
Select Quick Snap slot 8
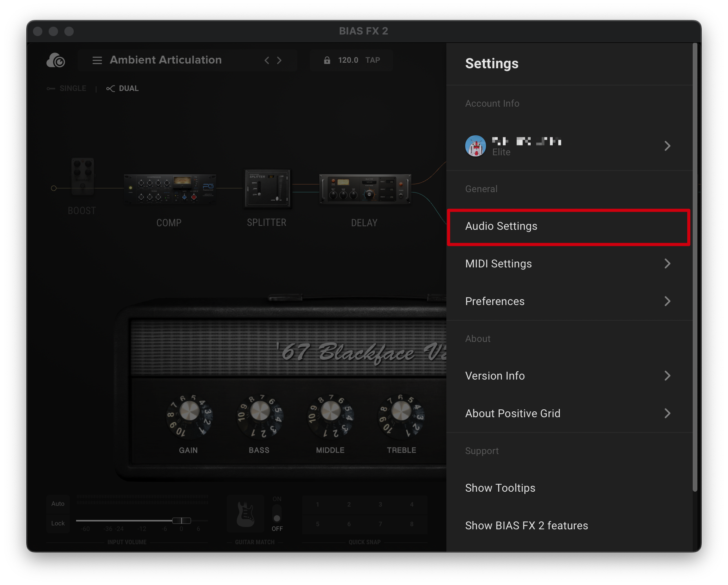412,524
